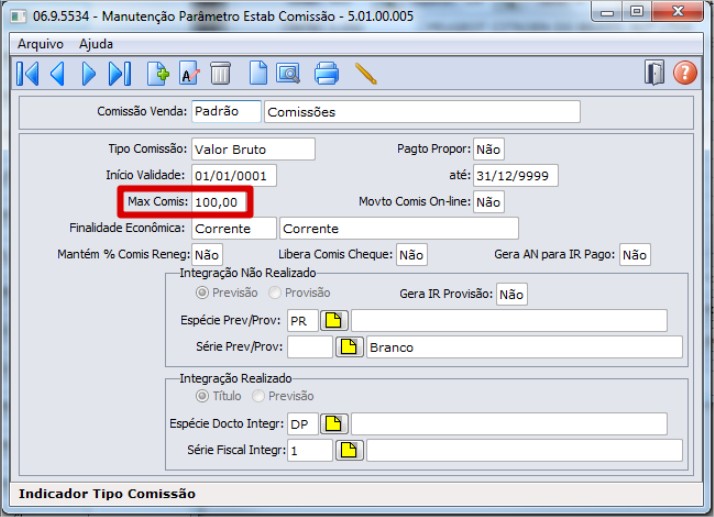The width and height of the screenshot is (714, 517).
Task: Open the Ajuda menu
Action: (96, 44)
